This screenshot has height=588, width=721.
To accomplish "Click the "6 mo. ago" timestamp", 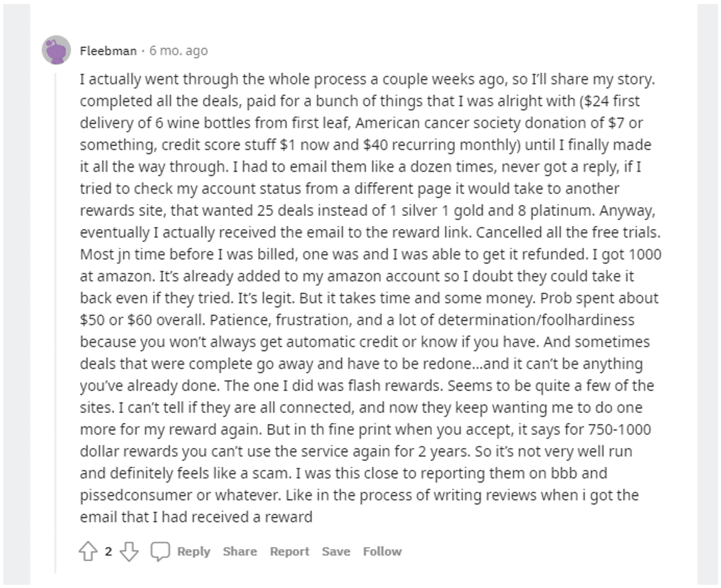I will point(179,51).
